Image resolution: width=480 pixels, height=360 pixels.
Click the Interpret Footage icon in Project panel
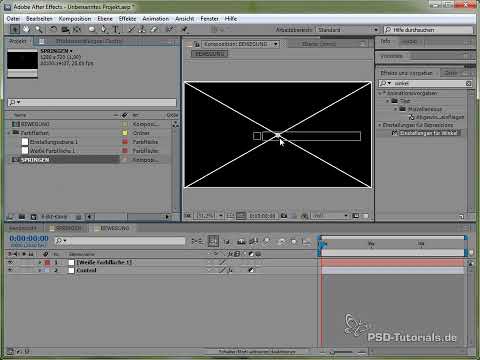(10, 217)
